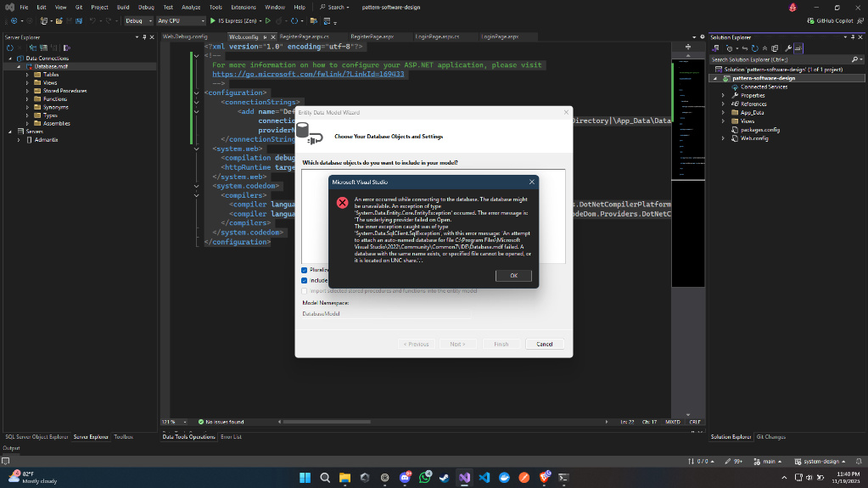Click Show All Files icon in Solution Explorer
Screen dimensions: 868x488
coord(775,48)
